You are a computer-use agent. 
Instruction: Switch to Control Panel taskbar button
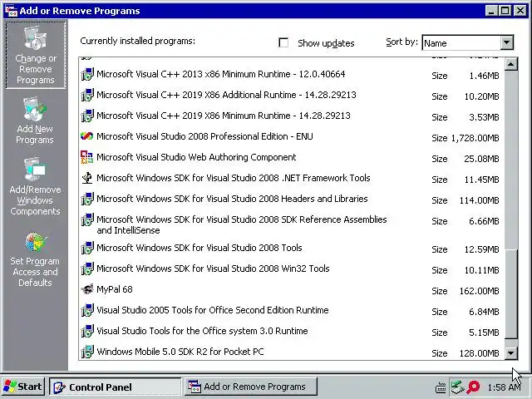[x=116, y=387]
